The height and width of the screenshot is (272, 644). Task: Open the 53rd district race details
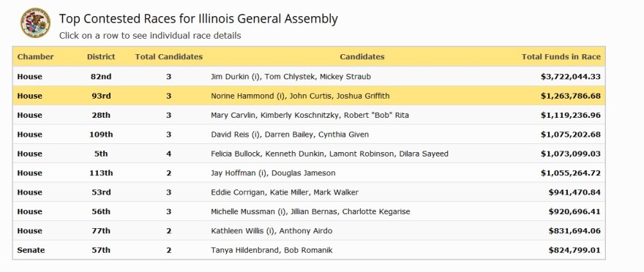309,192
